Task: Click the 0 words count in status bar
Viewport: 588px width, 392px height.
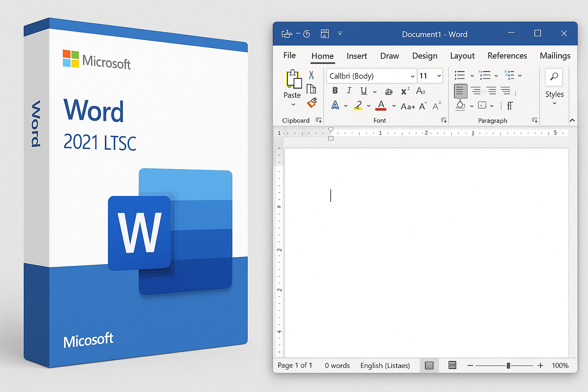Action: point(337,366)
